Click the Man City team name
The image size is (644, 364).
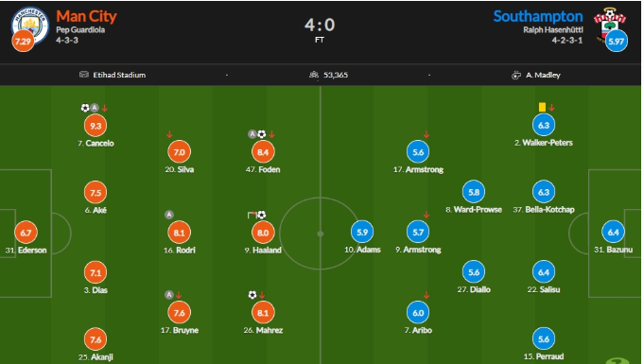click(x=86, y=16)
